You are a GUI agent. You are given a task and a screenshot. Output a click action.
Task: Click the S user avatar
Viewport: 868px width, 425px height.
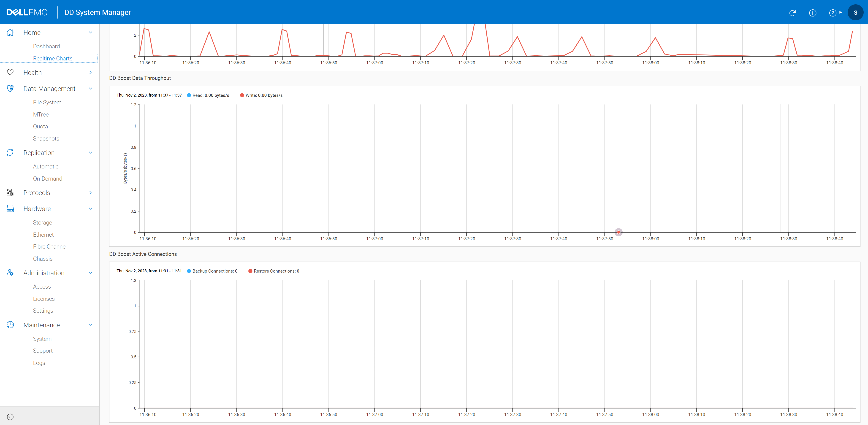(x=856, y=12)
